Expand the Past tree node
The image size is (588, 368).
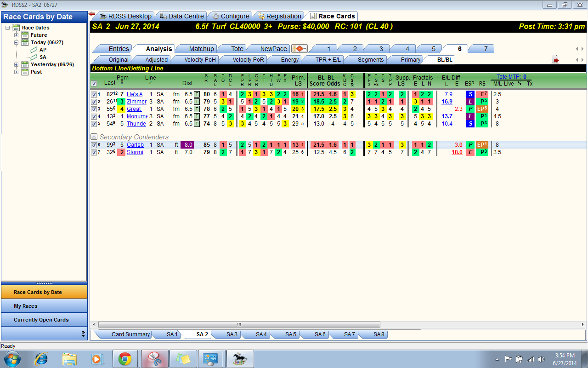(x=17, y=72)
